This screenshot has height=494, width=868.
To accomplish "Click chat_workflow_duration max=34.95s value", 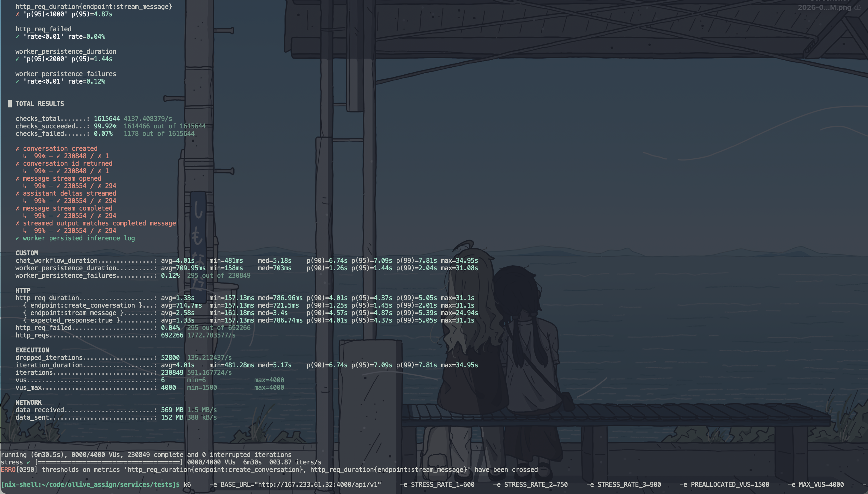I will click(459, 260).
